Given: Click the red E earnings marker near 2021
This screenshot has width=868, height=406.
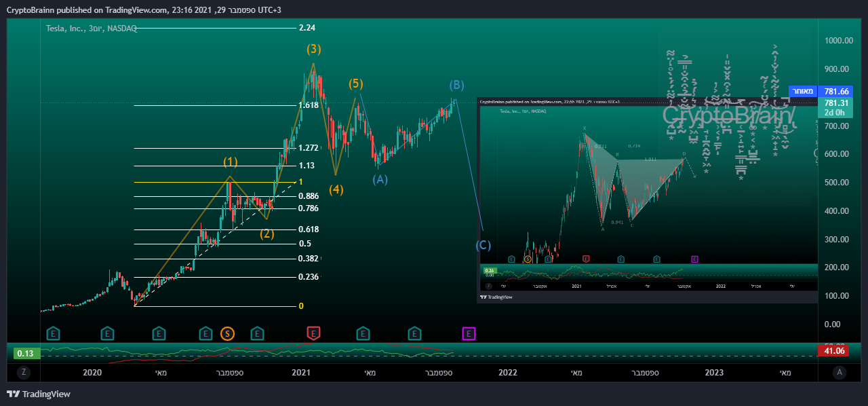Looking at the screenshot, I should [313, 333].
